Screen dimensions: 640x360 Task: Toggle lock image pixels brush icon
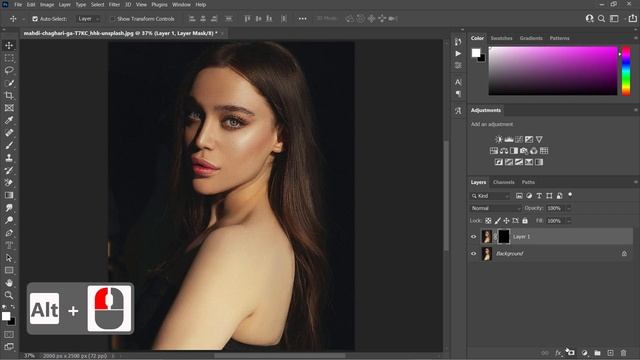(498, 221)
